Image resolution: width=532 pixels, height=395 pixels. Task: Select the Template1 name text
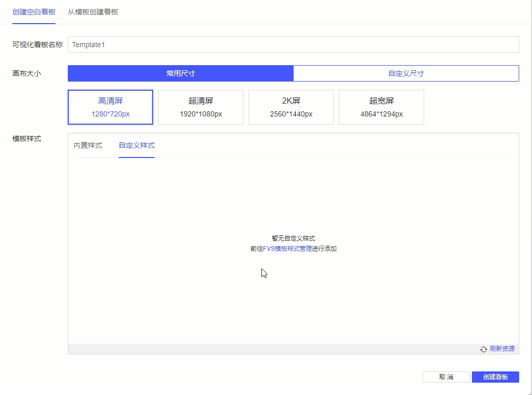[x=88, y=45]
